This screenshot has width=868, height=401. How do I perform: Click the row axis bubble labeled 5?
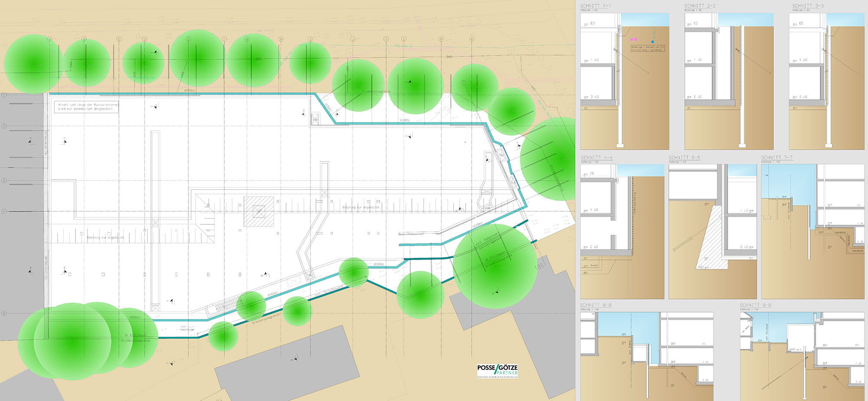[x=4, y=313]
